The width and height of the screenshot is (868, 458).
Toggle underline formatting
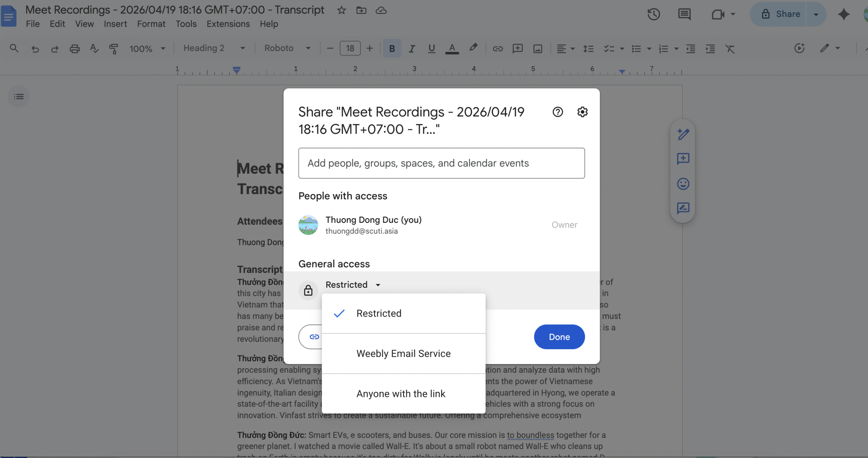coord(431,49)
